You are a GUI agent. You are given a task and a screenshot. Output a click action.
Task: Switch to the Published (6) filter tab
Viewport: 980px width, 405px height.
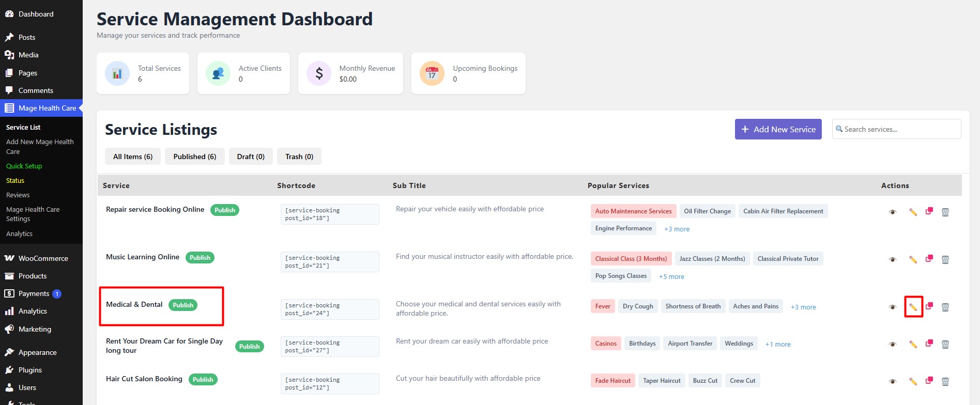click(x=194, y=157)
